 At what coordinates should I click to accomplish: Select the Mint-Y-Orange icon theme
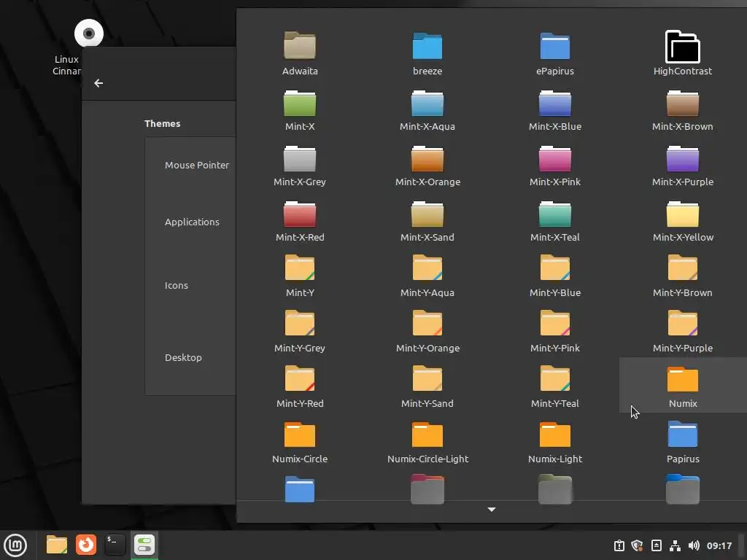[x=427, y=330]
